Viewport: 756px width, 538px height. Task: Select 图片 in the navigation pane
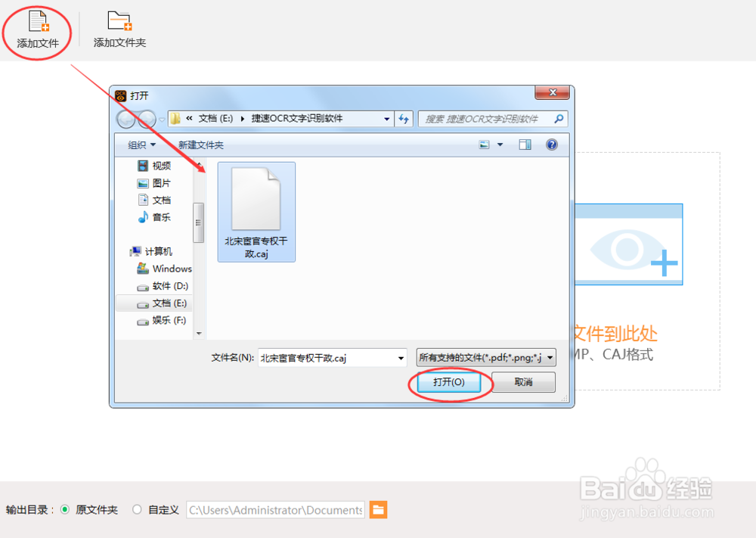154,183
